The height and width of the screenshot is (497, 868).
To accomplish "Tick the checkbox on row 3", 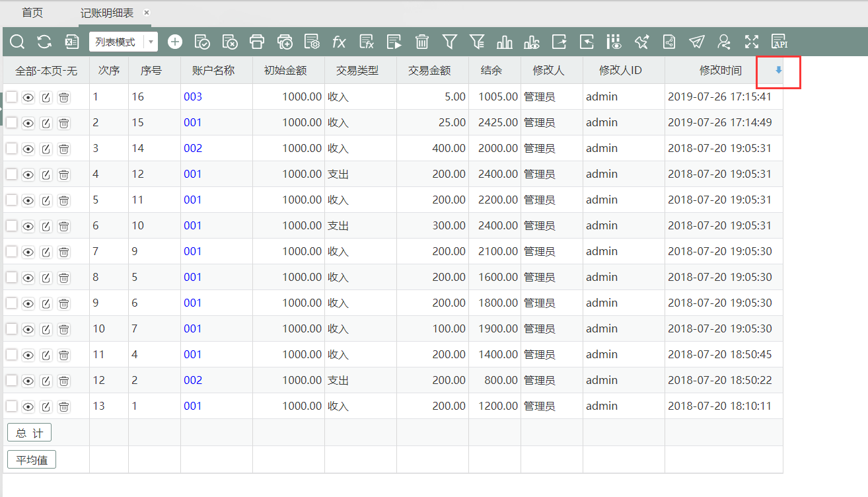I will point(12,148).
